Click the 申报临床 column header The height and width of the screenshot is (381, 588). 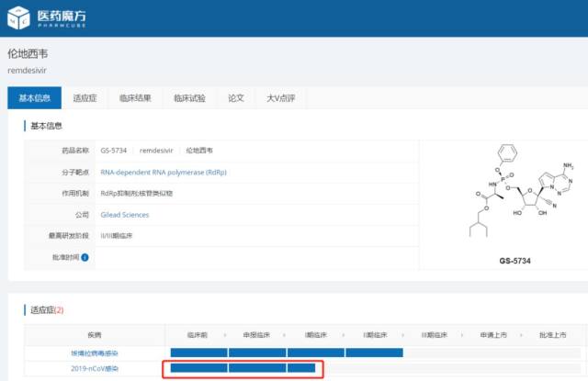pyautogui.click(x=256, y=335)
